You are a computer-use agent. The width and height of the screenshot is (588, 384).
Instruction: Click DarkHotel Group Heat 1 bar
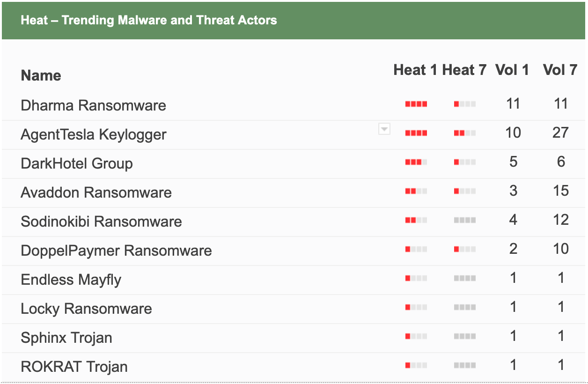pyautogui.click(x=416, y=162)
